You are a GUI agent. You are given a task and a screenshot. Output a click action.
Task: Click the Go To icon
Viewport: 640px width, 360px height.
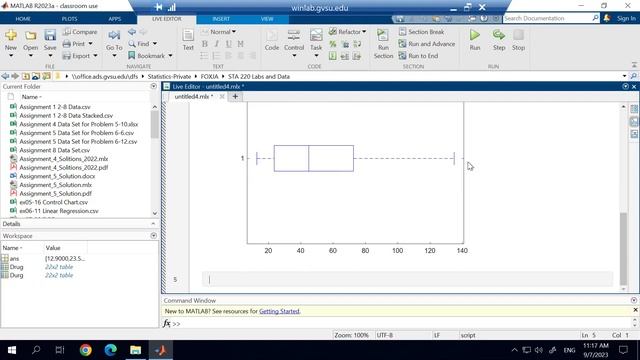(114, 36)
